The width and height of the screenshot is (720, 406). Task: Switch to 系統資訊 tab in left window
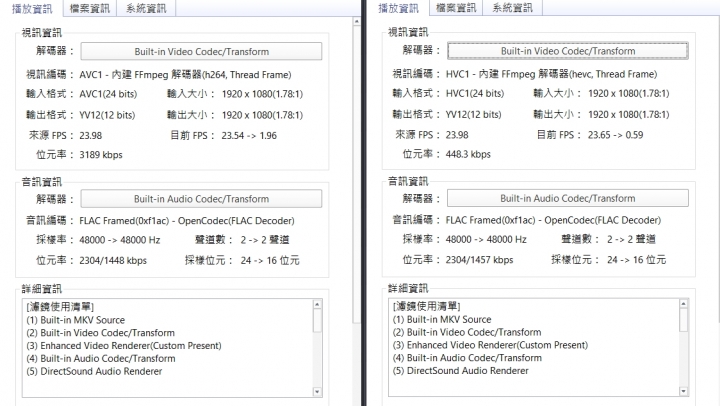(146, 8)
